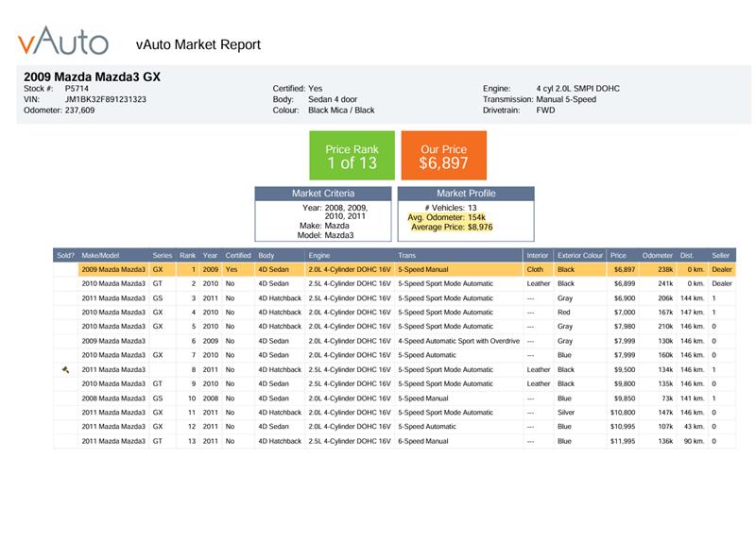Click the Seller column header

tap(720, 255)
